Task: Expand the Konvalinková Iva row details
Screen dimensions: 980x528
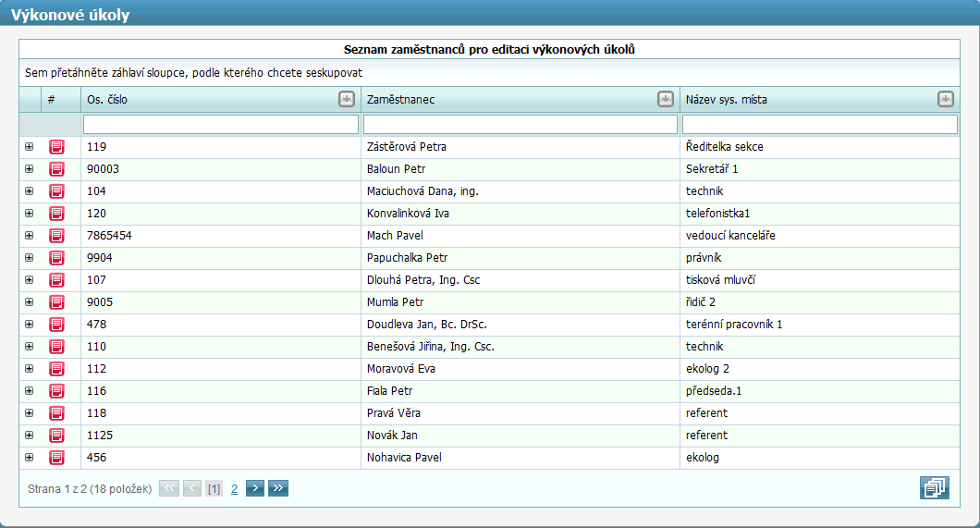Action: click(x=29, y=214)
